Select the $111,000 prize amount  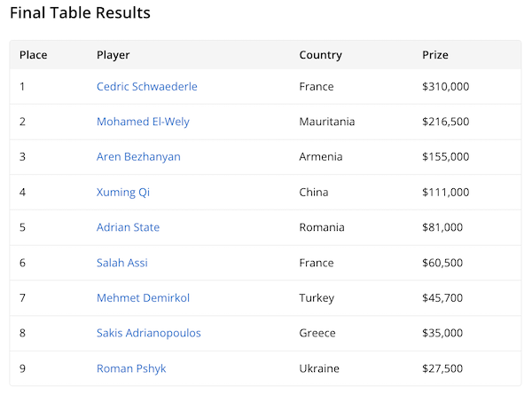(445, 193)
